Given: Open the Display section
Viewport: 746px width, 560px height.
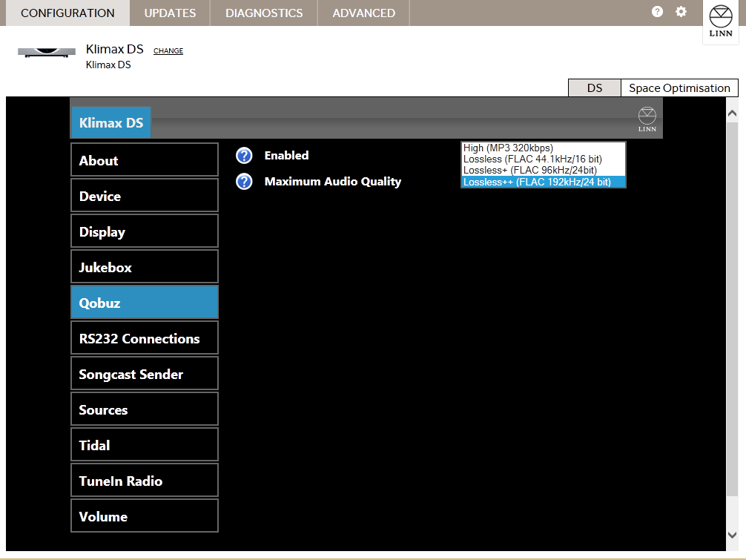Looking at the screenshot, I should click(145, 231).
